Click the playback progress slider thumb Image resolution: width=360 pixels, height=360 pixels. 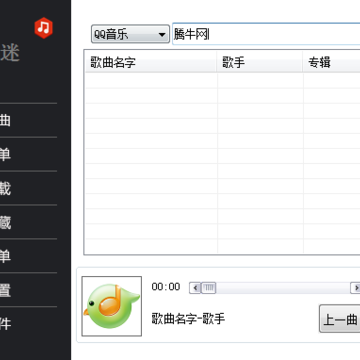(x=208, y=288)
